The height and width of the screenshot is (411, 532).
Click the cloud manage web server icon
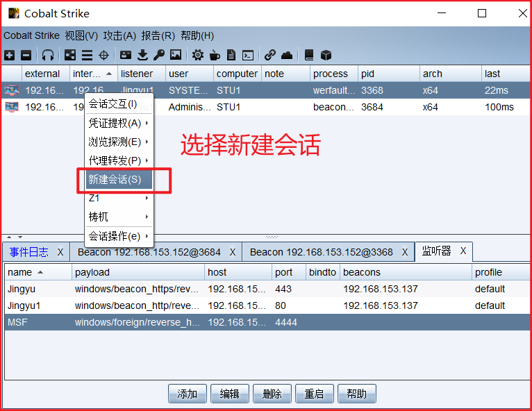pos(287,55)
